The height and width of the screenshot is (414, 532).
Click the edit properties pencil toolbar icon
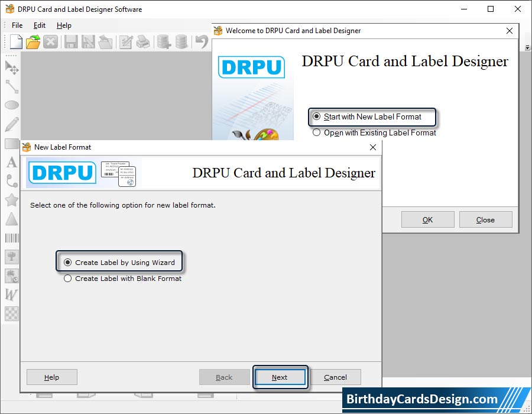(x=126, y=42)
